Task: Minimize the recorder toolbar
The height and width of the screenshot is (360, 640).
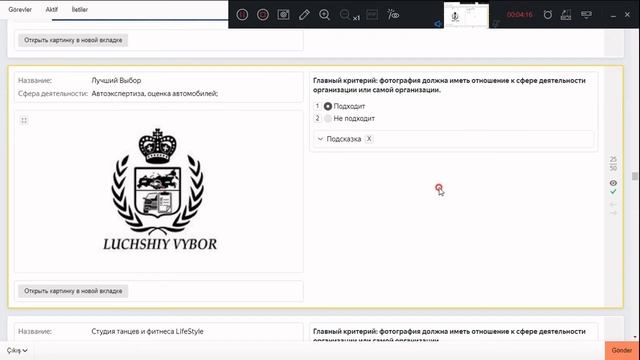Action: (x=613, y=16)
